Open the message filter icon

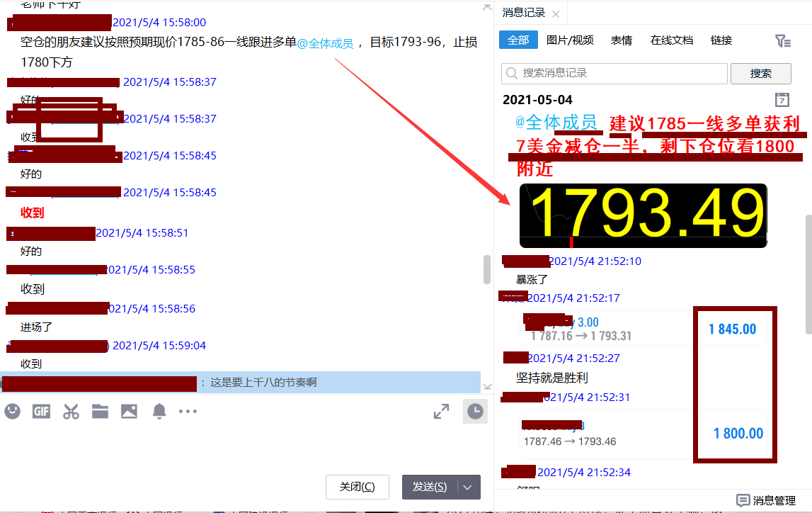point(782,41)
